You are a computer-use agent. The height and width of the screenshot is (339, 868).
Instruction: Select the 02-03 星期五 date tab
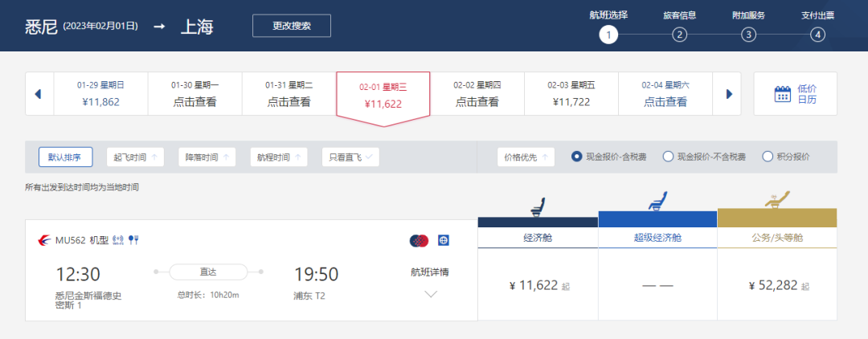coord(571,94)
